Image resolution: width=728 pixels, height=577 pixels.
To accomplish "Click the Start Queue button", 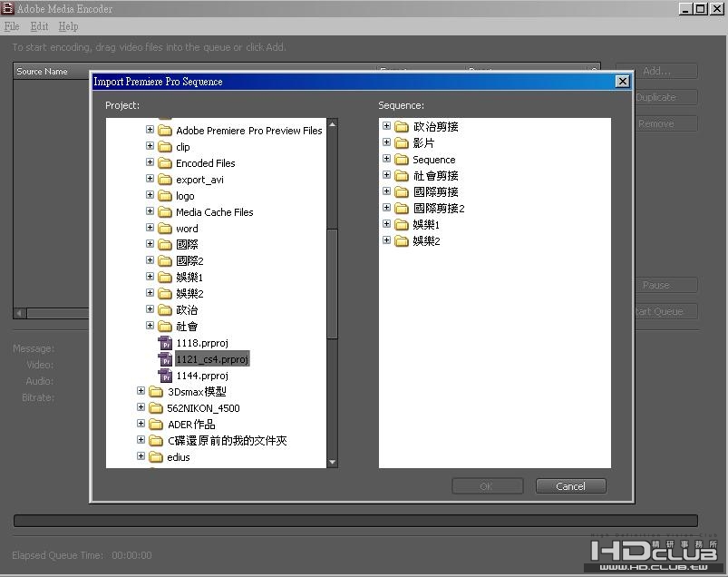I will coord(665,311).
